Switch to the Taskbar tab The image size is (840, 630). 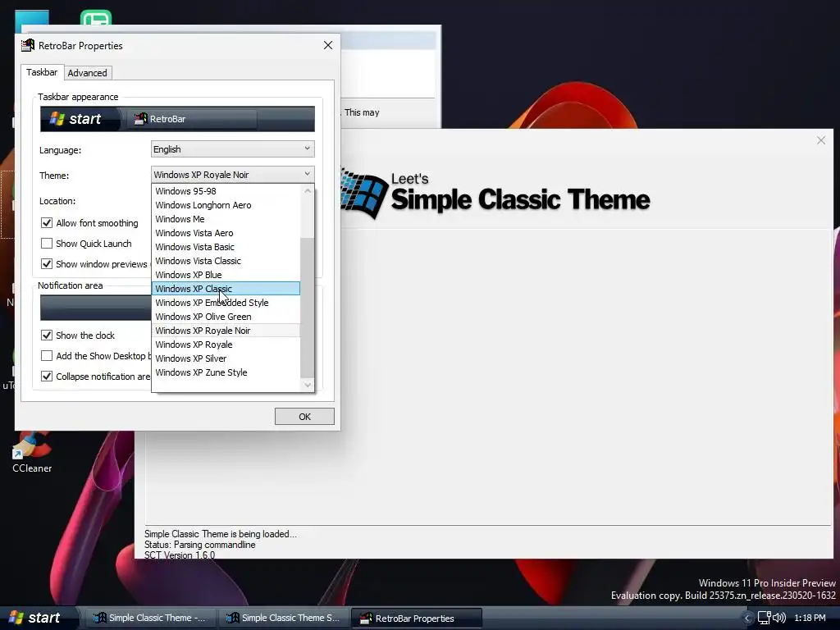42,72
